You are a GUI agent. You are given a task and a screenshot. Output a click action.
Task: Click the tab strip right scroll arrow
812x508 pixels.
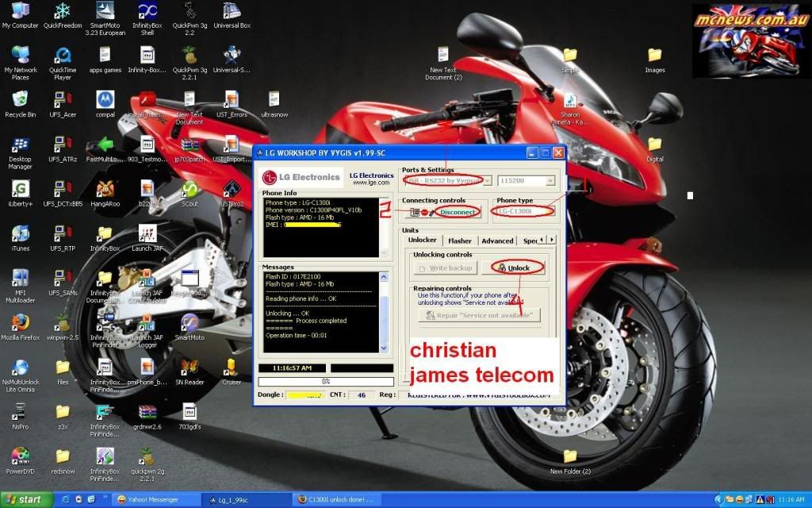(x=552, y=240)
